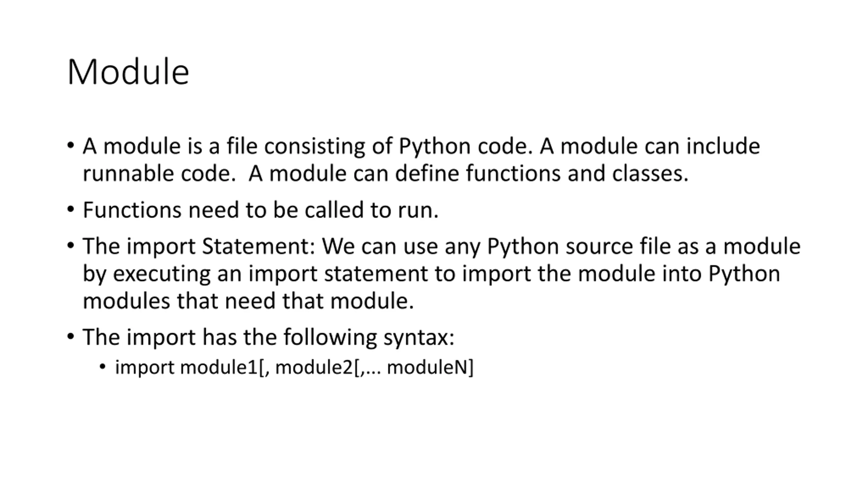
Task: Click the words "functions and classes."
Action: coord(577,174)
